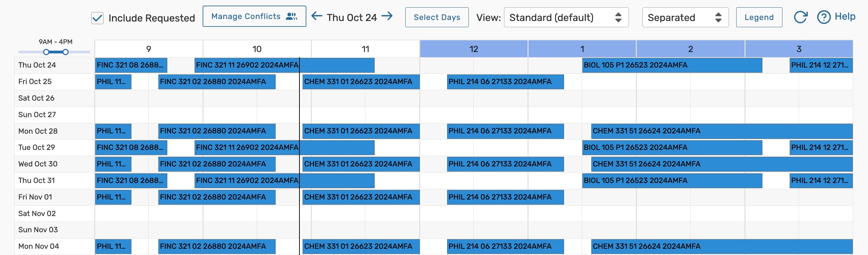Open the Separated layout dropdown

coord(685,17)
